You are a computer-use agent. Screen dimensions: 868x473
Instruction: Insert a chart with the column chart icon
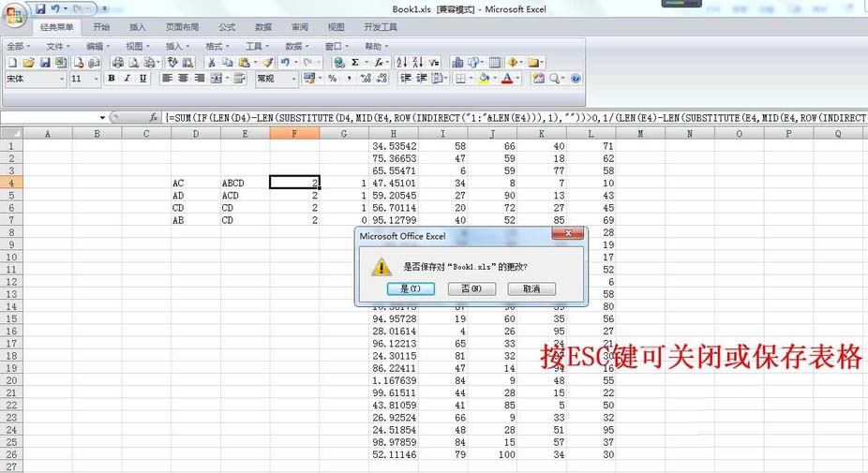click(457, 62)
